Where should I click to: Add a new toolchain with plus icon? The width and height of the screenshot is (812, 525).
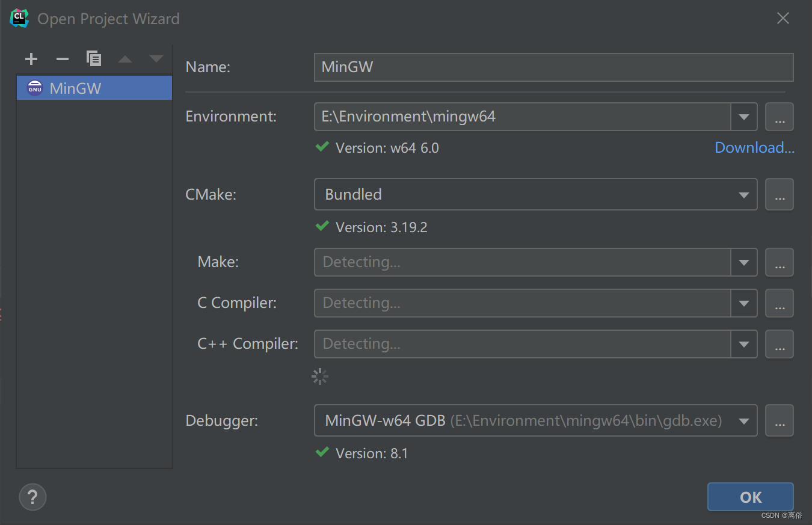tap(31, 59)
